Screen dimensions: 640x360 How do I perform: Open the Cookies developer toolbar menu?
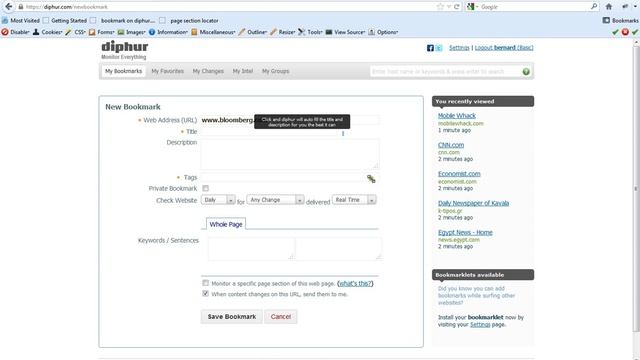47,32
